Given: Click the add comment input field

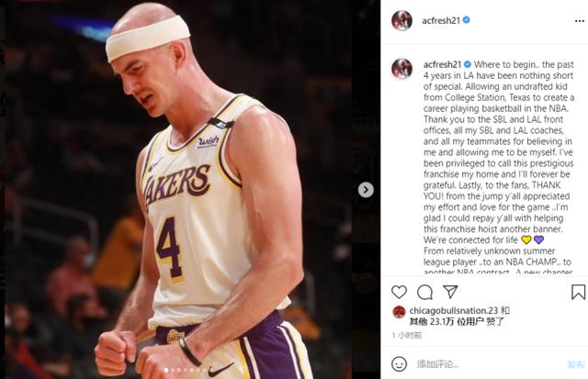Looking at the screenshot, I should point(488,363).
